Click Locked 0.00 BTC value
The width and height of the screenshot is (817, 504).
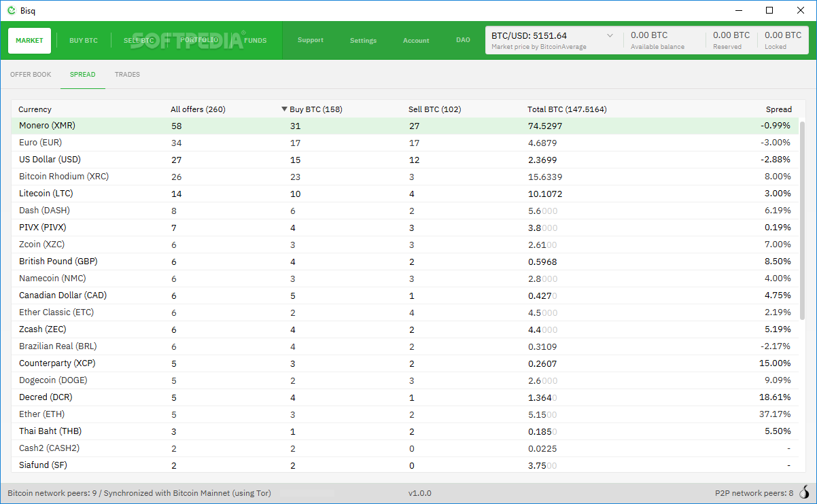pyautogui.click(x=783, y=35)
